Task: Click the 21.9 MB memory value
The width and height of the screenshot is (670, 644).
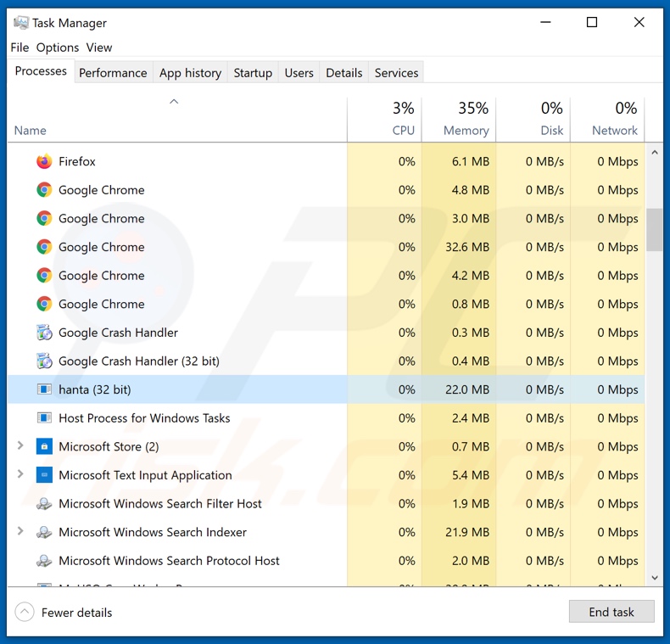Action: [467, 532]
